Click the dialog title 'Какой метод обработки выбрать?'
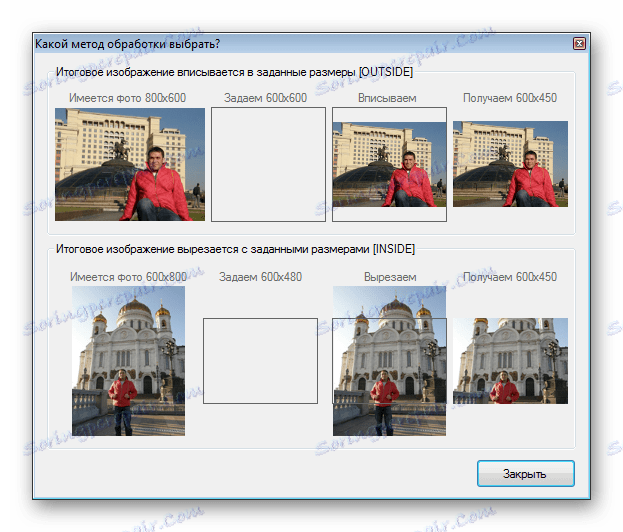 (128, 44)
